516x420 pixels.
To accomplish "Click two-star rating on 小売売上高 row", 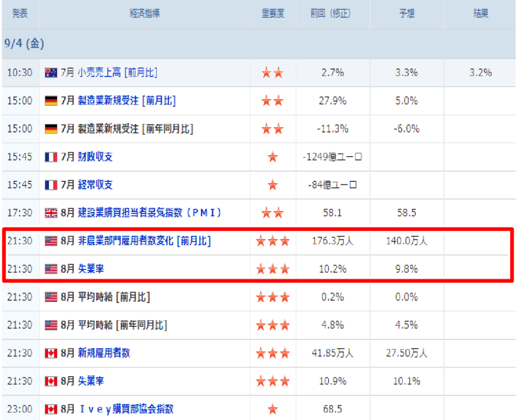I will pos(273,73).
